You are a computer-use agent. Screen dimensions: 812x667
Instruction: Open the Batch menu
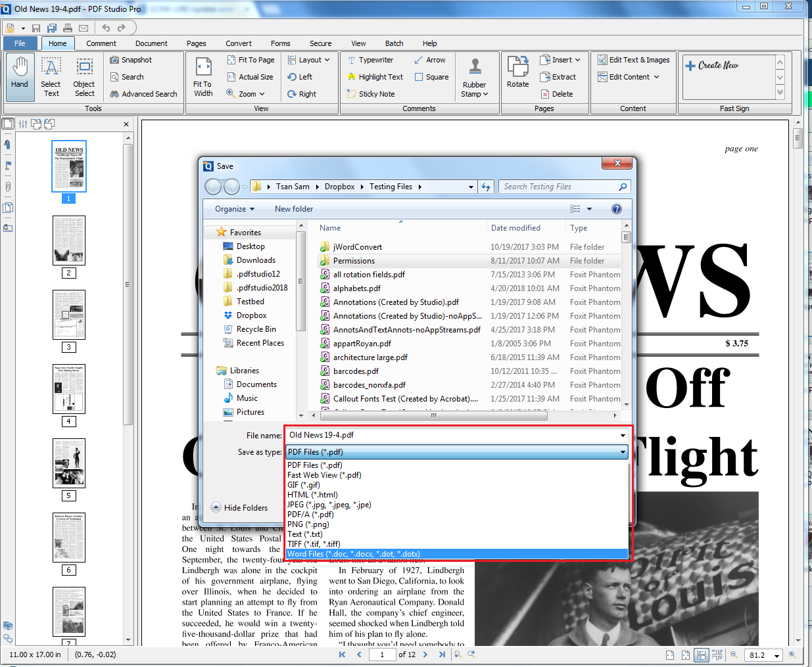(x=394, y=43)
